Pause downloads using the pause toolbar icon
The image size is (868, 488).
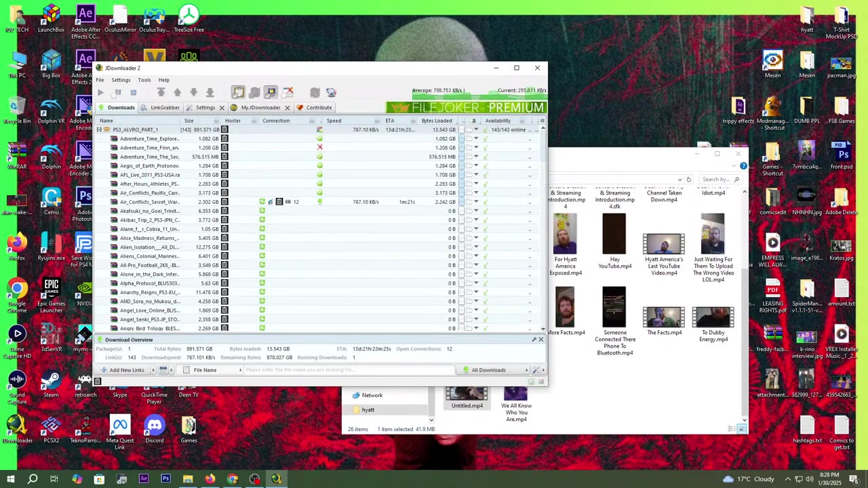(117, 92)
